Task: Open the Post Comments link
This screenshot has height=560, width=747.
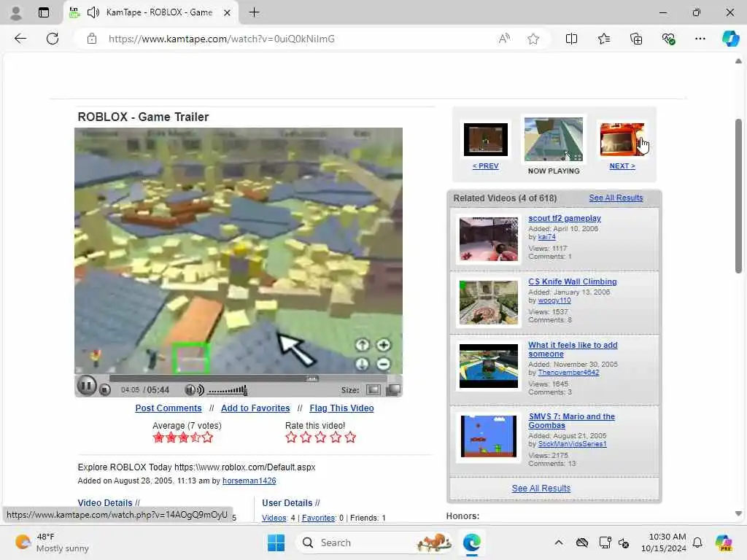Action: [169, 408]
